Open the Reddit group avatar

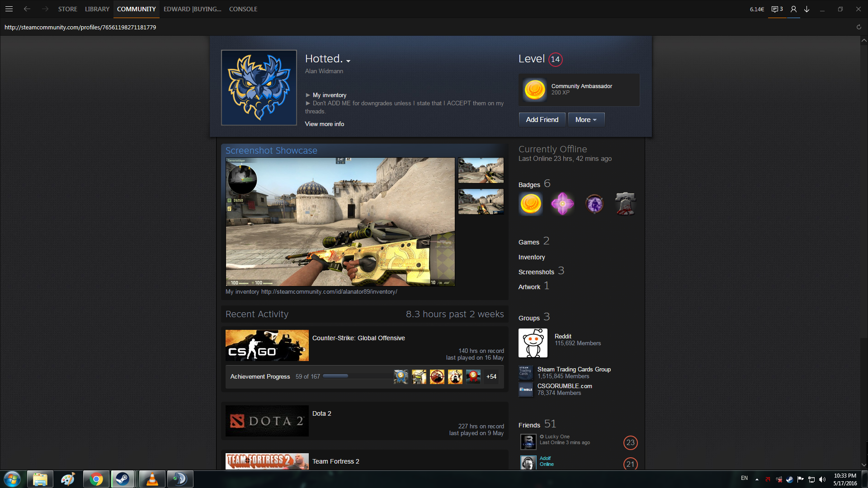533,343
